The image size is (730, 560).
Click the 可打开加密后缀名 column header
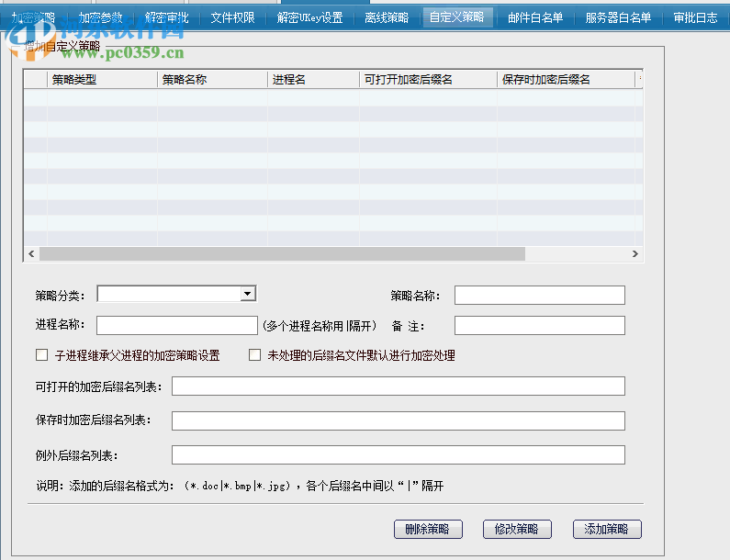[428, 80]
